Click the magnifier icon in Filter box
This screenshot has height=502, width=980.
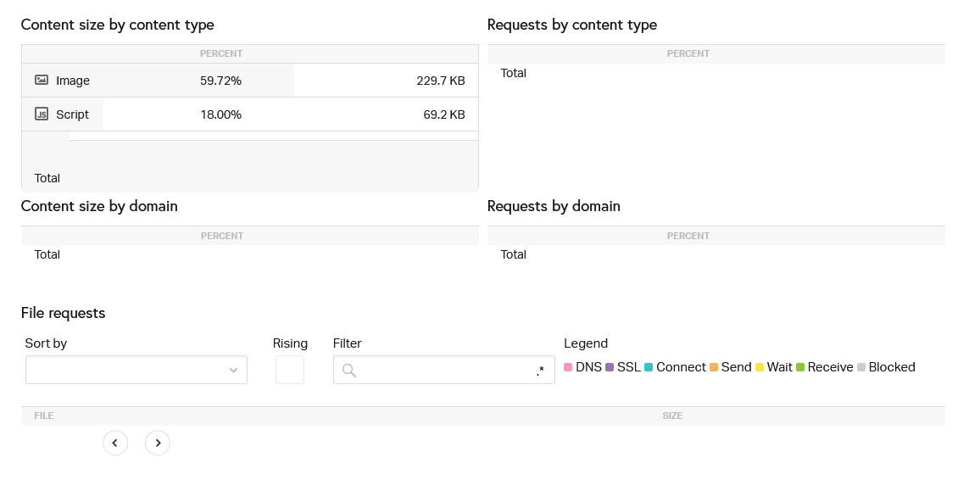point(349,371)
